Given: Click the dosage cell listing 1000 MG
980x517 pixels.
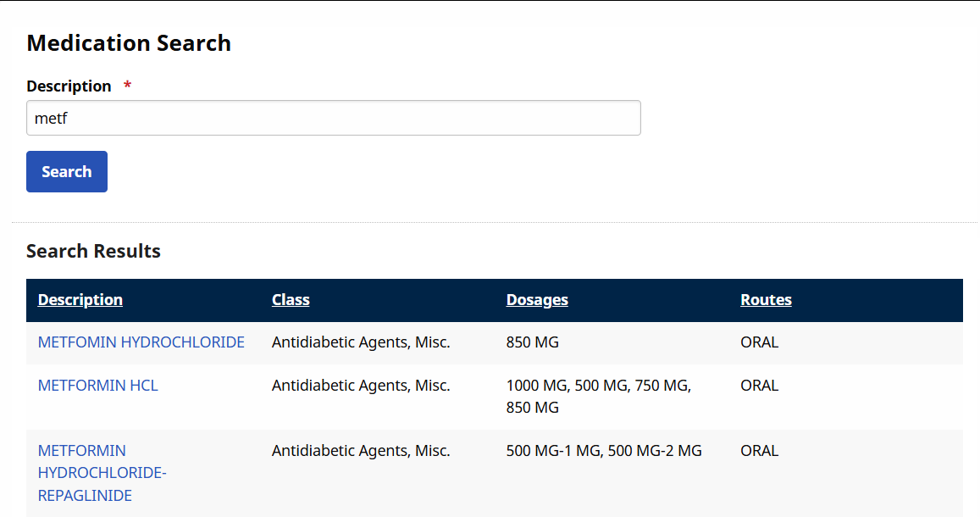Looking at the screenshot, I should pos(598,385).
